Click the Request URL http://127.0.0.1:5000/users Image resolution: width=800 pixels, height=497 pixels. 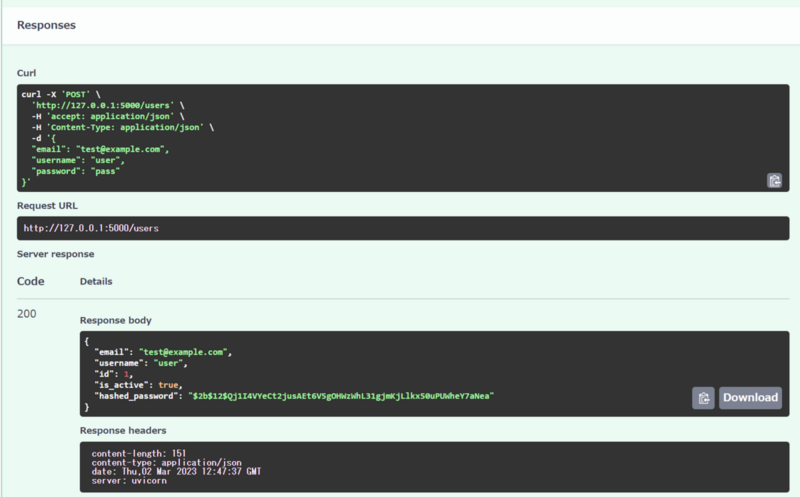click(91, 228)
